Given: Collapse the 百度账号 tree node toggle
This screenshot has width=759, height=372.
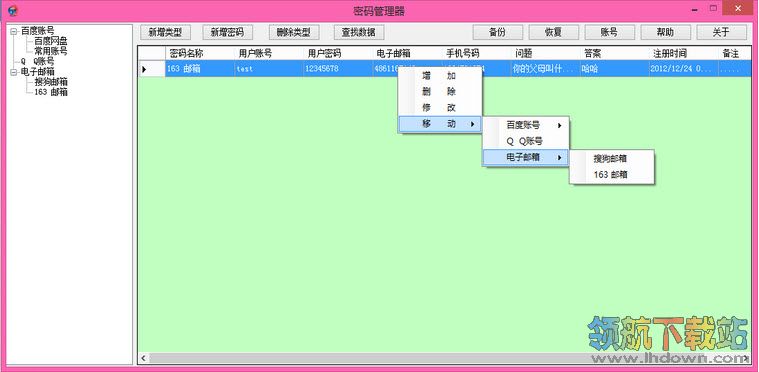Looking at the screenshot, I should tap(13, 31).
